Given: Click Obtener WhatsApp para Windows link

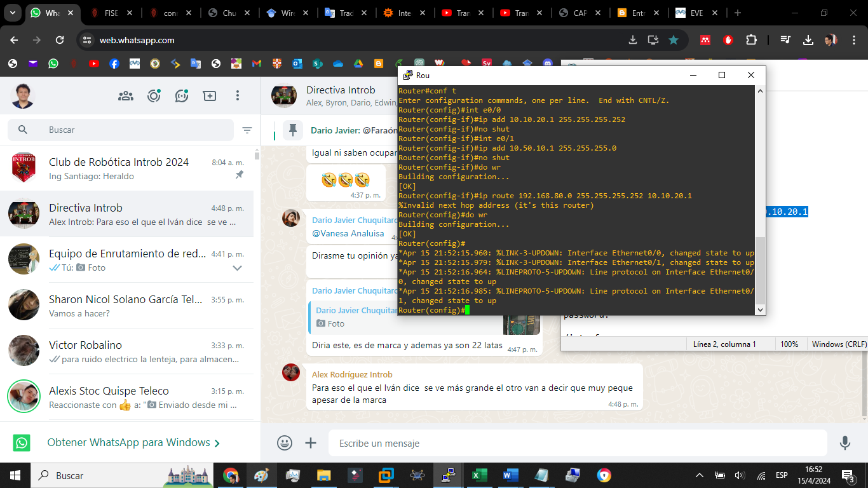Looking at the screenshot, I should [129, 443].
